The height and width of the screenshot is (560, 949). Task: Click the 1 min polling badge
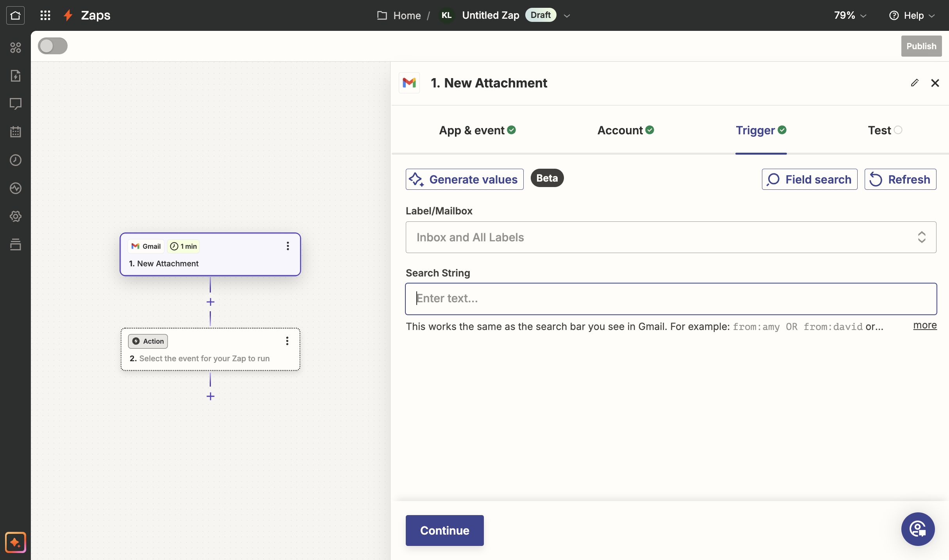tap(184, 246)
